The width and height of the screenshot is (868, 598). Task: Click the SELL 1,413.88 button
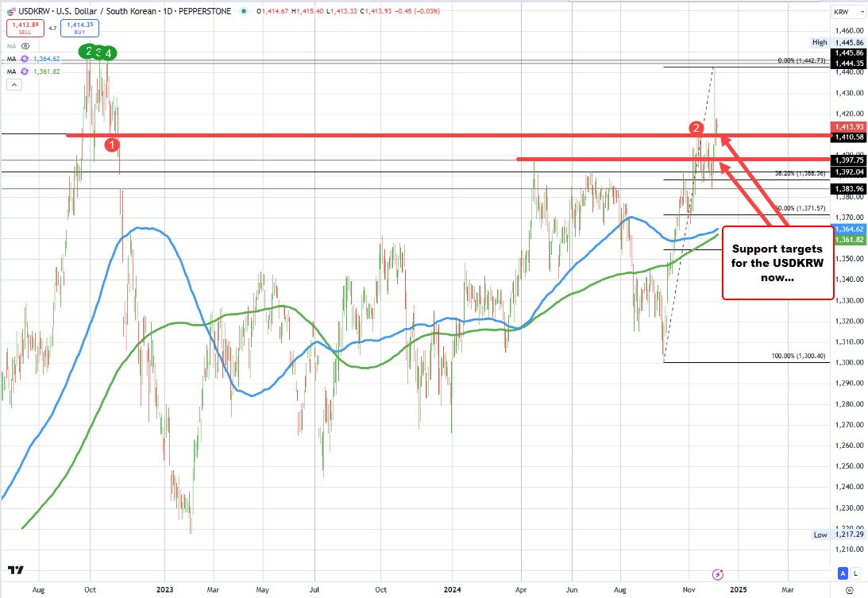pyautogui.click(x=25, y=28)
